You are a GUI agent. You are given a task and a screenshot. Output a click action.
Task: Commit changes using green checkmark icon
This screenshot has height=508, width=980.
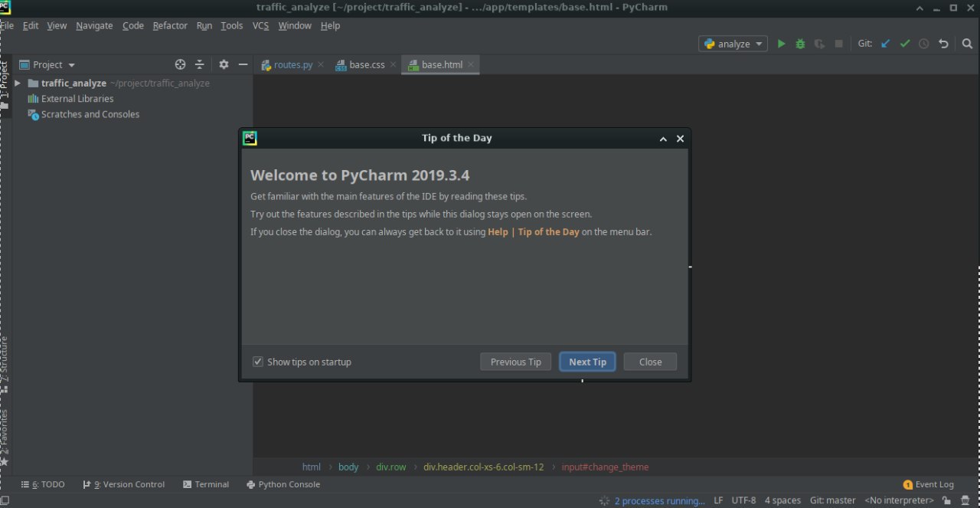click(905, 44)
